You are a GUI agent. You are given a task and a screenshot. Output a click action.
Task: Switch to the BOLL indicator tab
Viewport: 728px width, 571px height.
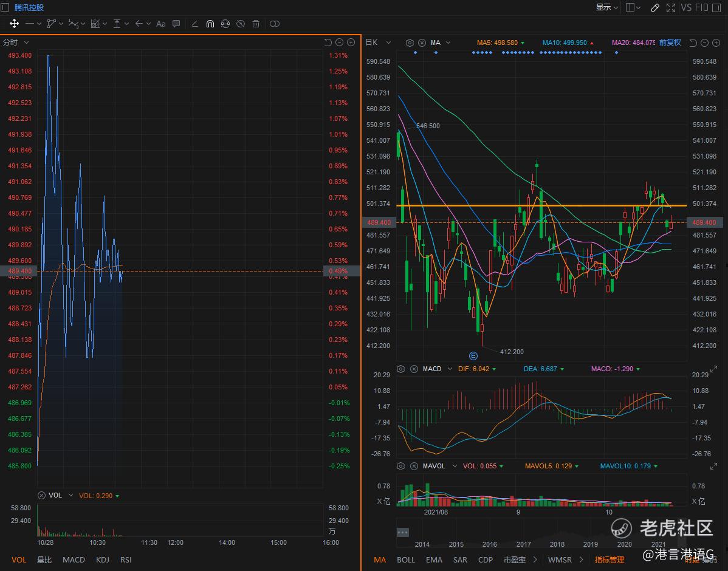pyautogui.click(x=406, y=559)
